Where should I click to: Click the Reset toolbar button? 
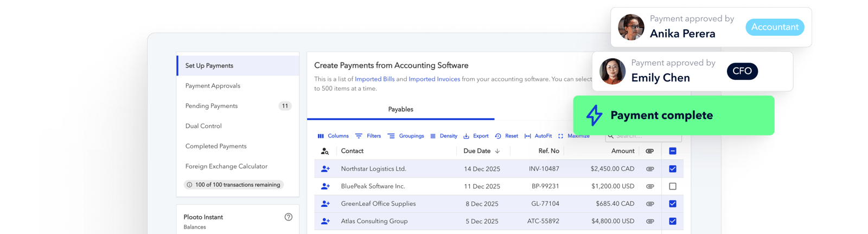[506, 136]
